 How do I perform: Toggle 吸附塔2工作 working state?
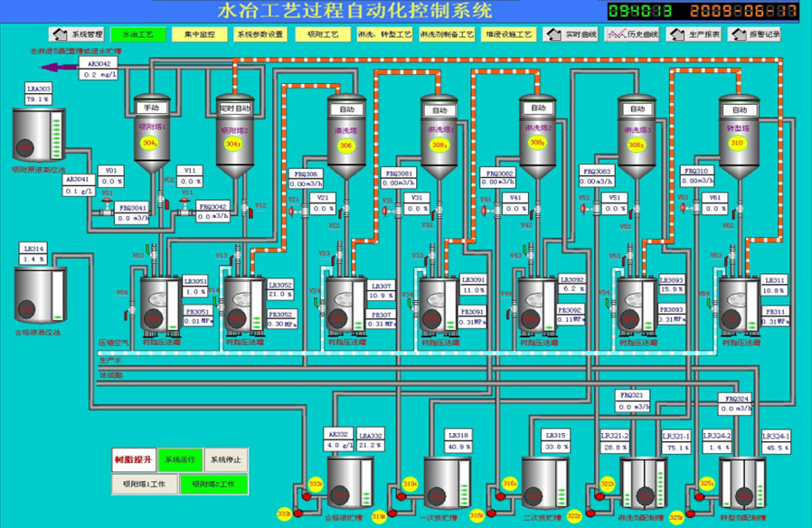[213, 484]
